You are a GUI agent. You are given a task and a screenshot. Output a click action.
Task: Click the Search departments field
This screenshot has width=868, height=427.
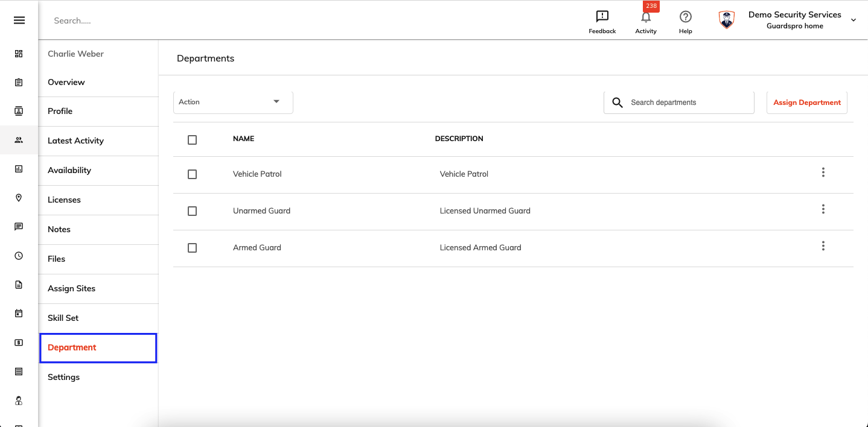tap(679, 103)
